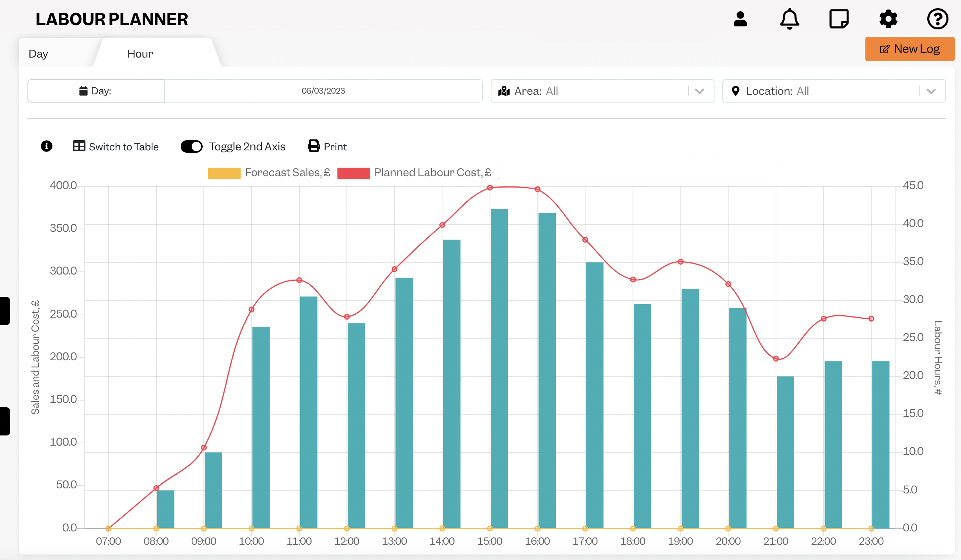Select the 15:00 bar in chart
The height and width of the screenshot is (560, 961).
(499, 369)
